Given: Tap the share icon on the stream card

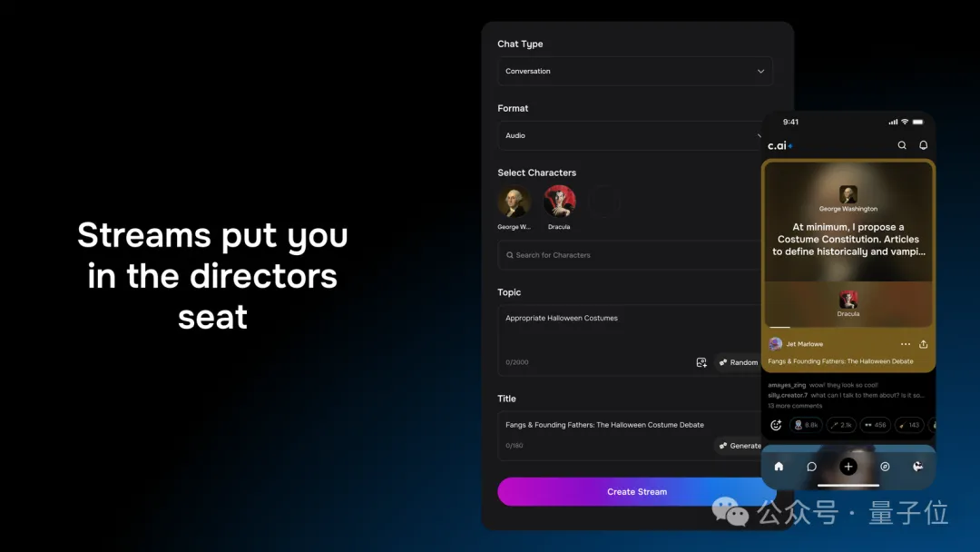Looking at the screenshot, I should [x=924, y=344].
